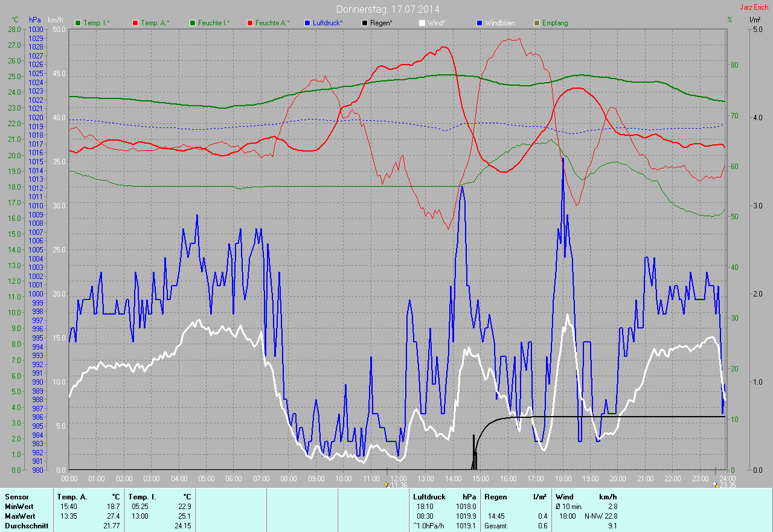Click the 24:00 label on the time axis
Viewport: 773px width, 532px height.
click(x=728, y=478)
